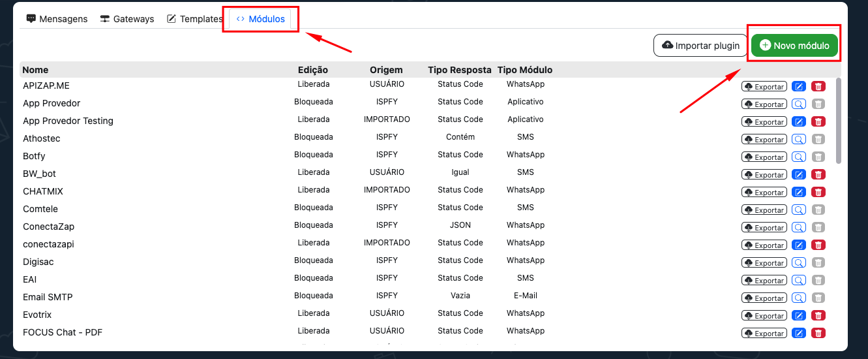Open the Gateways tab
Viewport: 868px width, 359px height.
click(127, 19)
